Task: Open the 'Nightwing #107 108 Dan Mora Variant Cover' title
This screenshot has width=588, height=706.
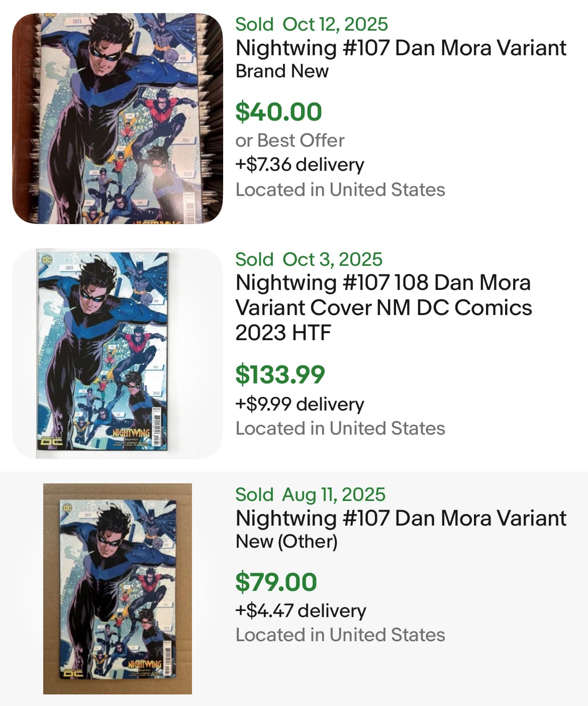Action: pyautogui.click(x=383, y=307)
